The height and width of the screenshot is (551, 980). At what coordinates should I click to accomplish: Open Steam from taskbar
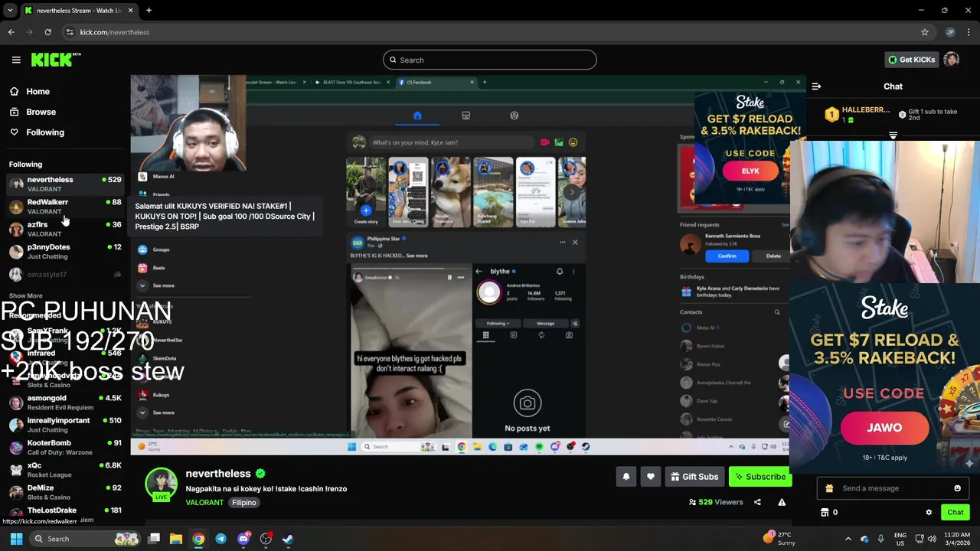[288, 539]
